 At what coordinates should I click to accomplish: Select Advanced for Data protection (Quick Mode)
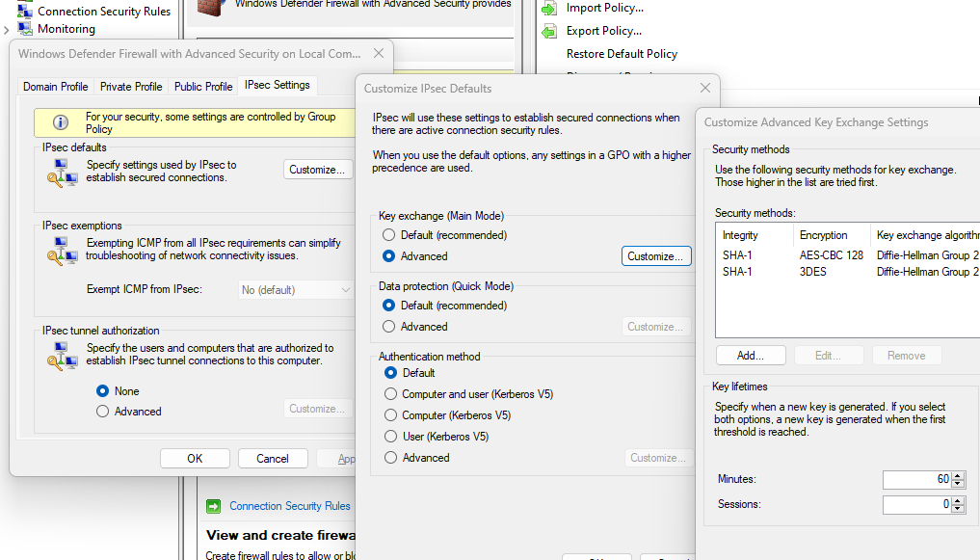388,327
